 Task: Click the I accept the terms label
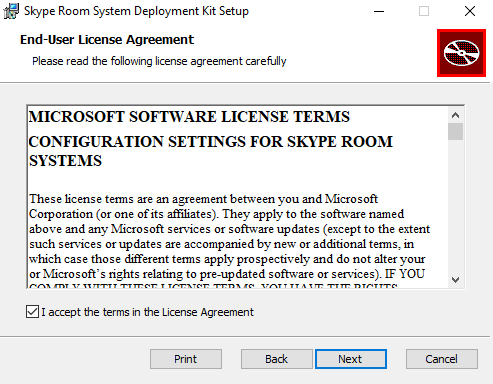click(x=148, y=312)
